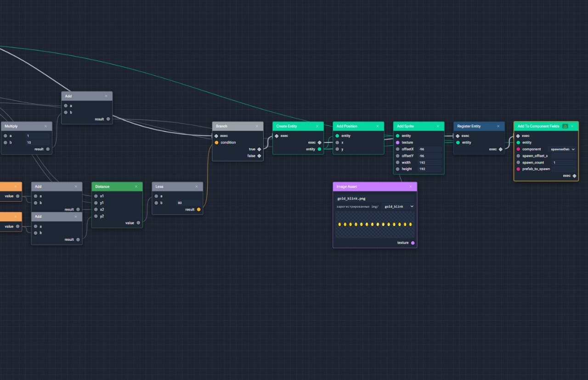Close the Image Asset node

pyautogui.click(x=411, y=187)
